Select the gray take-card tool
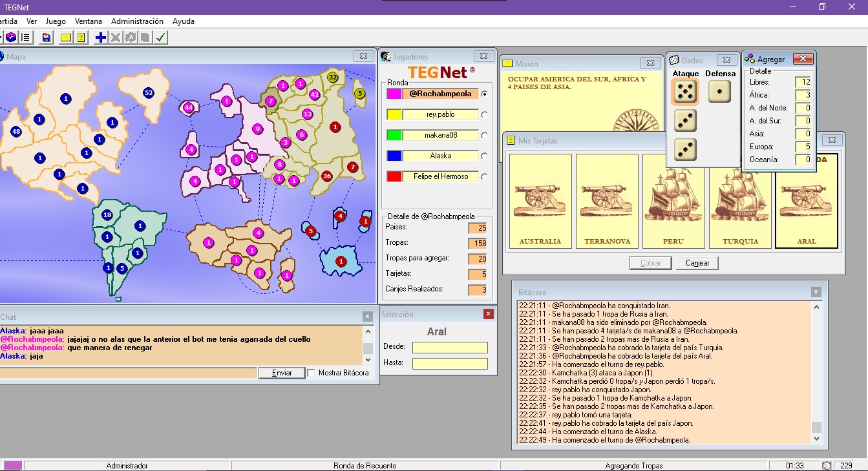 pyautogui.click(x=145, y=37)
